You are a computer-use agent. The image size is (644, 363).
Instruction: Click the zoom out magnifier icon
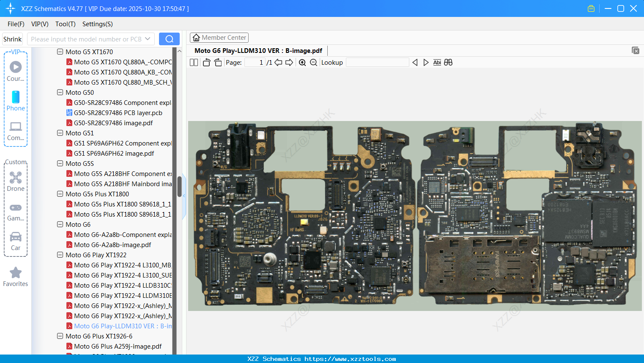[x=313, y=63]
